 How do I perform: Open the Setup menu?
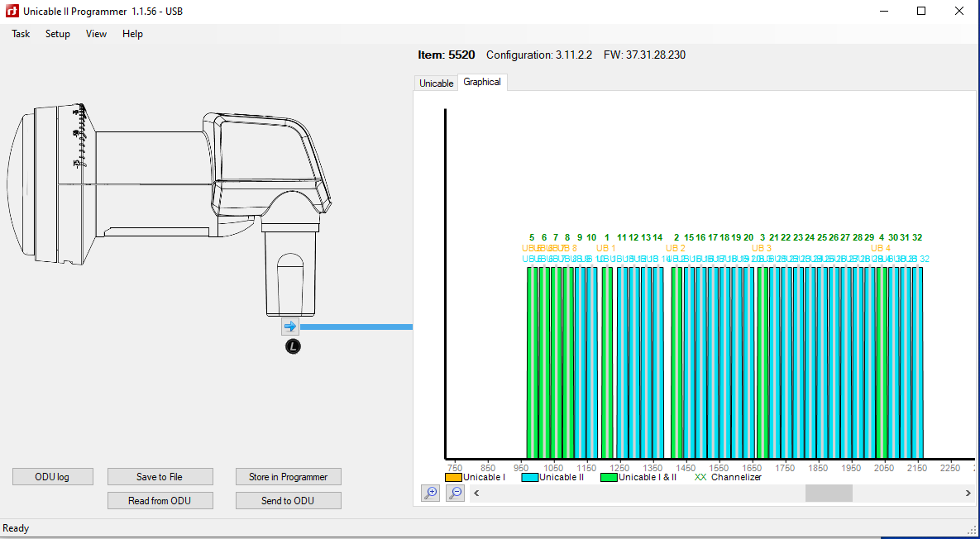[58, 34]
